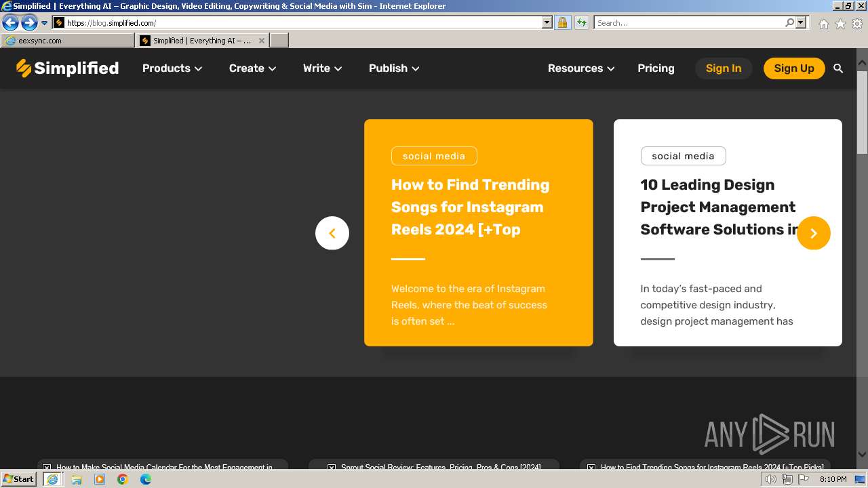Click the IE Home icon

pos(823,24)
